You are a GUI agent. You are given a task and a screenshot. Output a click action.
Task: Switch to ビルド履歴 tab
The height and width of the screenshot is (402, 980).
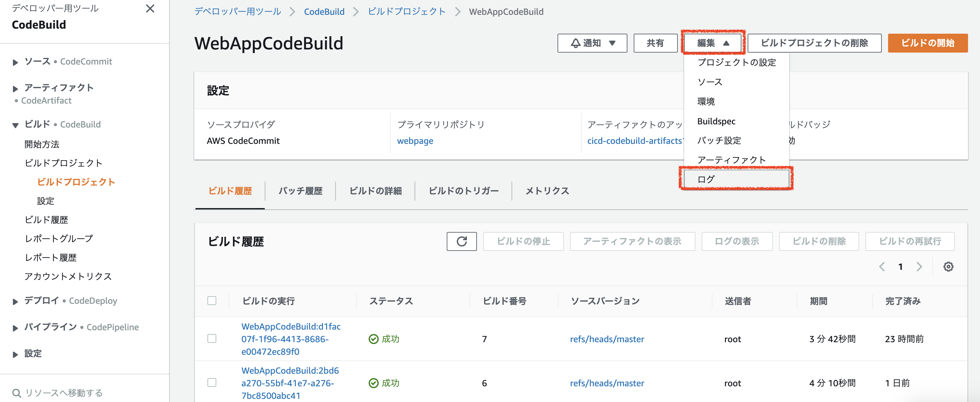pos(230,191)
